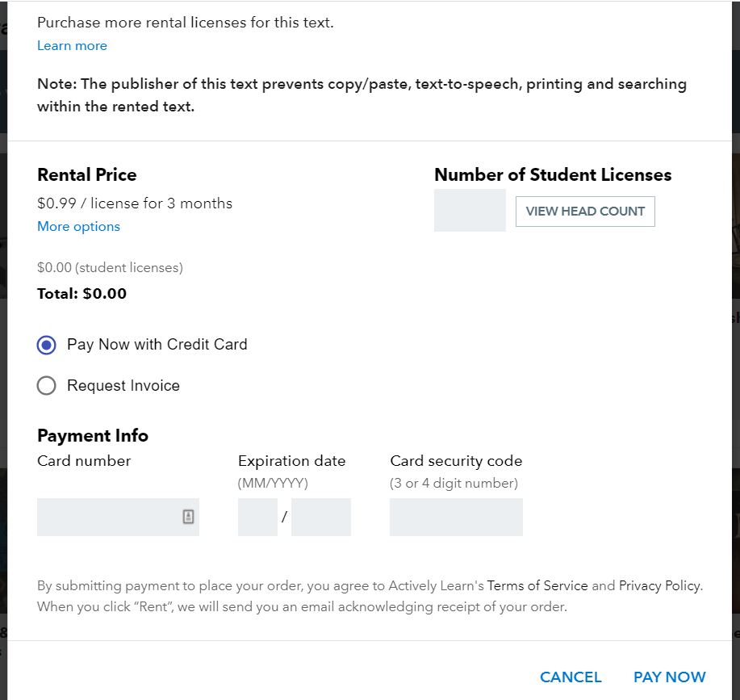Dismiss the dialog with CANCEL
Screen dimensions: 740x700
[571, 677]
